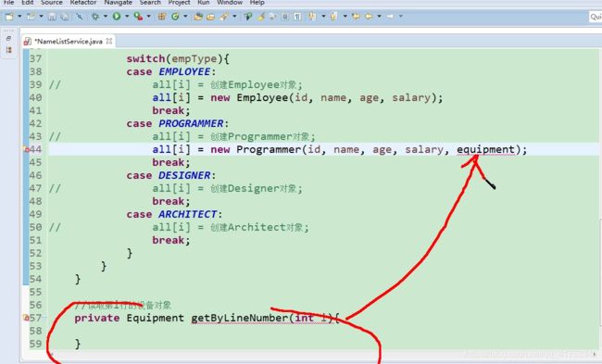Open the Help menu

click(x=257, y=2)
